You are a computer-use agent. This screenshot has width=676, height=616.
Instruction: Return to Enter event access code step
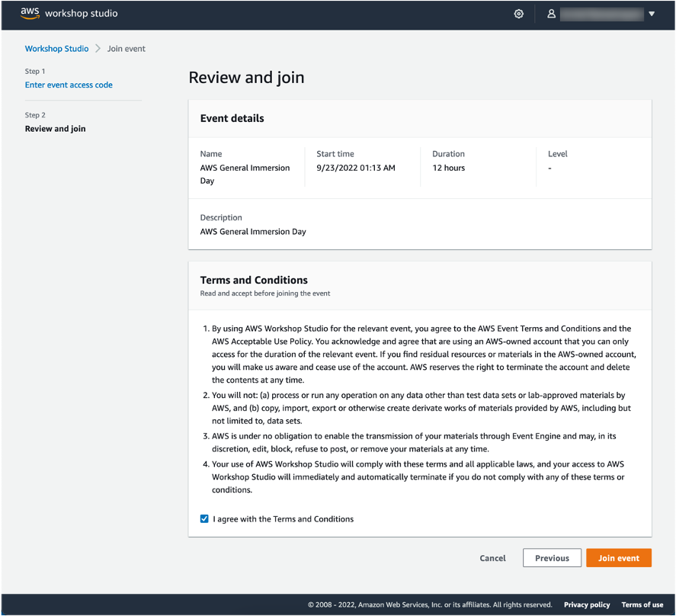[x=69, y=85]
